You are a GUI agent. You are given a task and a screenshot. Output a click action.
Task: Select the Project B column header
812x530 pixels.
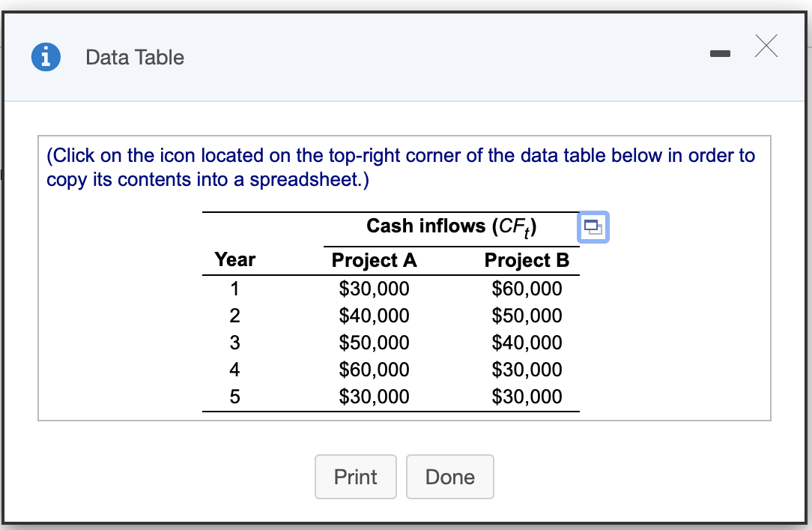pyautogui.click(x=527, y=260)
